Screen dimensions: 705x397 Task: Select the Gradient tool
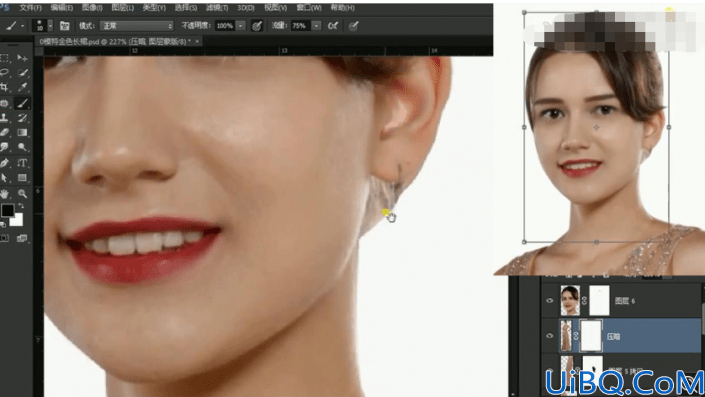click(x=22, y=133)
